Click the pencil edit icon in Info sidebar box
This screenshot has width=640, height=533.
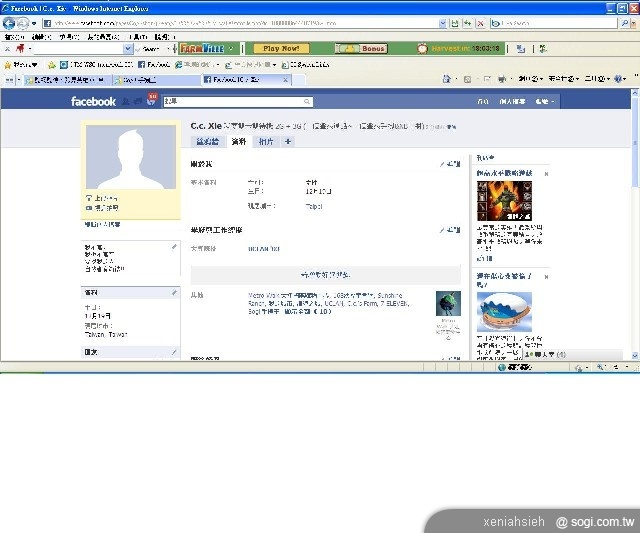tap(174, 292)
